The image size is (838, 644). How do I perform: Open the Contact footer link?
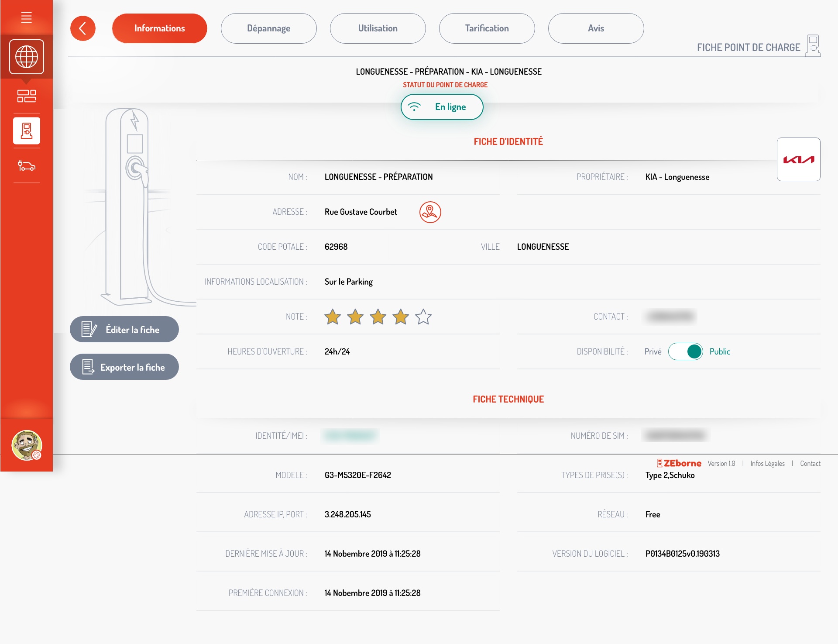point(810,463)
